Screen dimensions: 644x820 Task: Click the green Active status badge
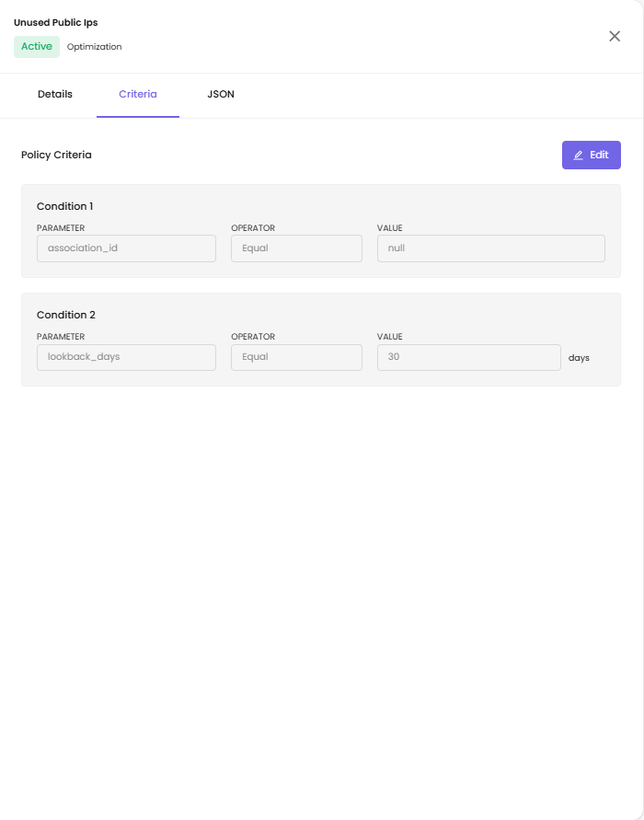point(37,47)
